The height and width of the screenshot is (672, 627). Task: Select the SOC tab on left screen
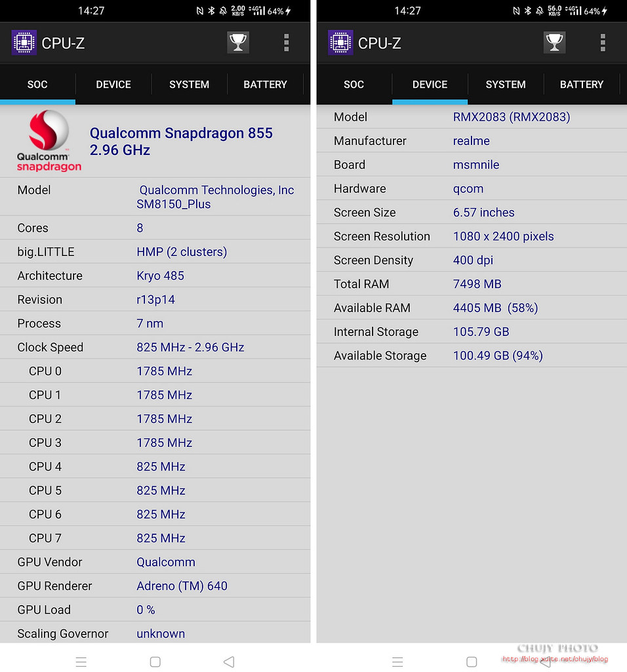pos(37,85)
